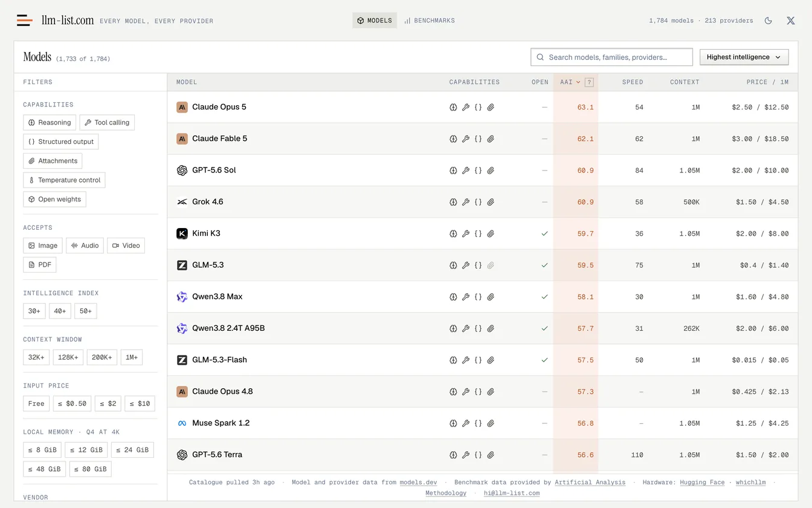Screen dimensions: 812x508
Task: Filter intelligence index 50+
Action: tap(86, 311)
